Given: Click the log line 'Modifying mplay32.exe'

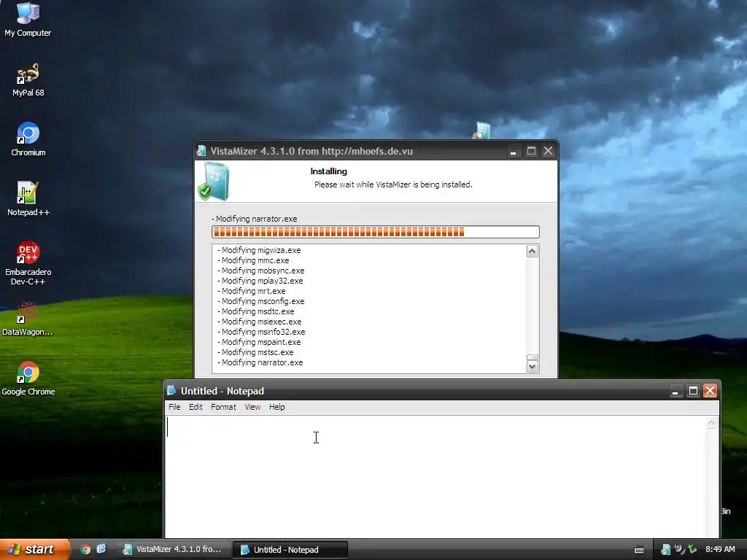Looking at the screenshot, I should point(260,281).
